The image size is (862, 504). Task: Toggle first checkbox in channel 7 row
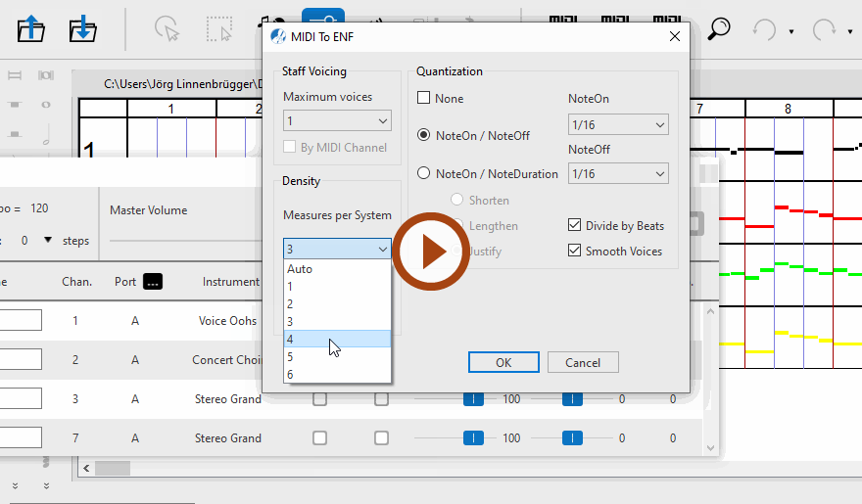pyautogui.click(x=319, y=438)
